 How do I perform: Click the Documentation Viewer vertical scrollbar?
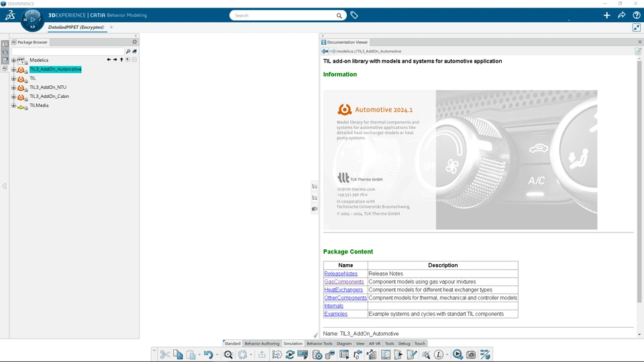(639, 180)
